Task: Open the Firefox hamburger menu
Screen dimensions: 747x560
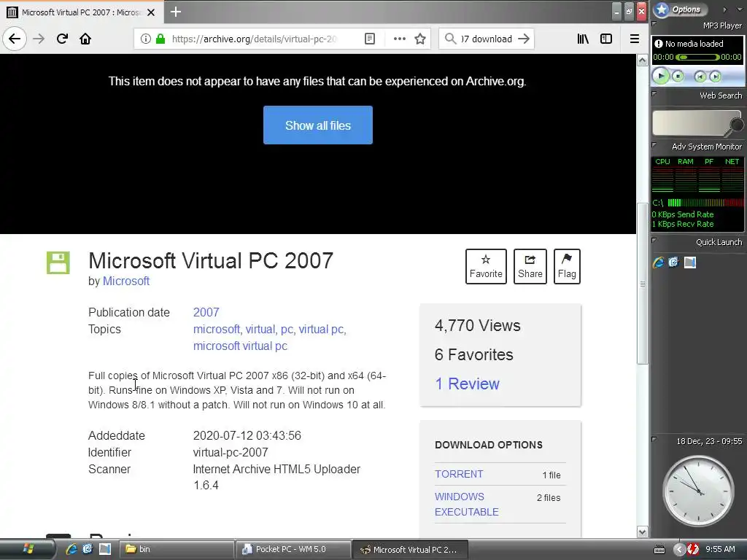Action: (635, 39)
